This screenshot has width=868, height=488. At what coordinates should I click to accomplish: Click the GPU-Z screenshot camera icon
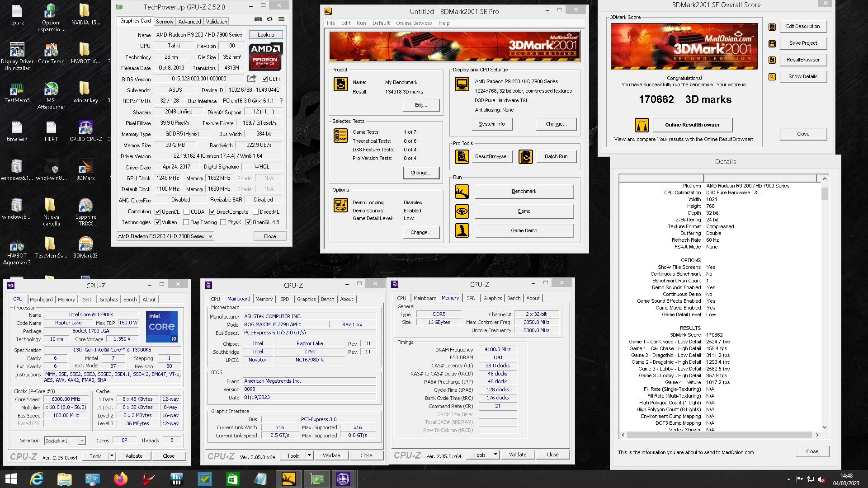pos(258,19)
